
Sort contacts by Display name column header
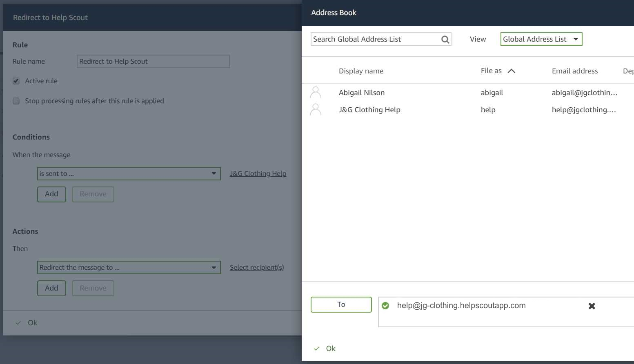pyautogui.click(x=361, y=71)
